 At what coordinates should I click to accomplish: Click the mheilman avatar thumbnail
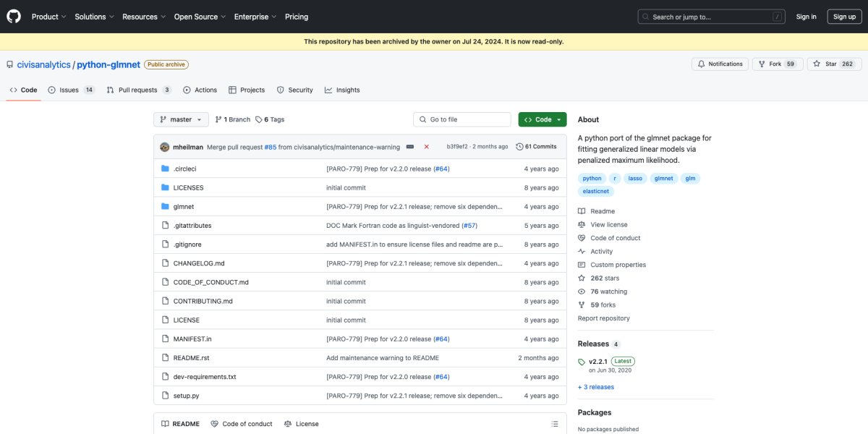click(165, 147)
